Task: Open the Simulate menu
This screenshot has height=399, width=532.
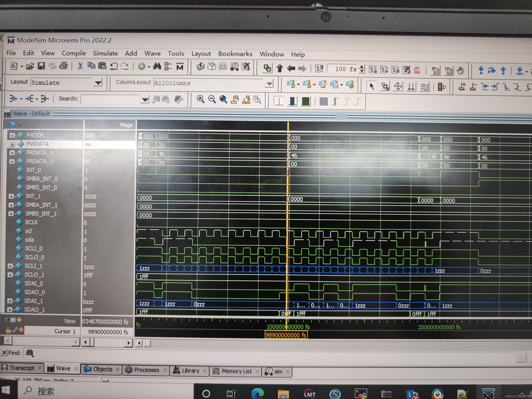Action: pos(105,53)
